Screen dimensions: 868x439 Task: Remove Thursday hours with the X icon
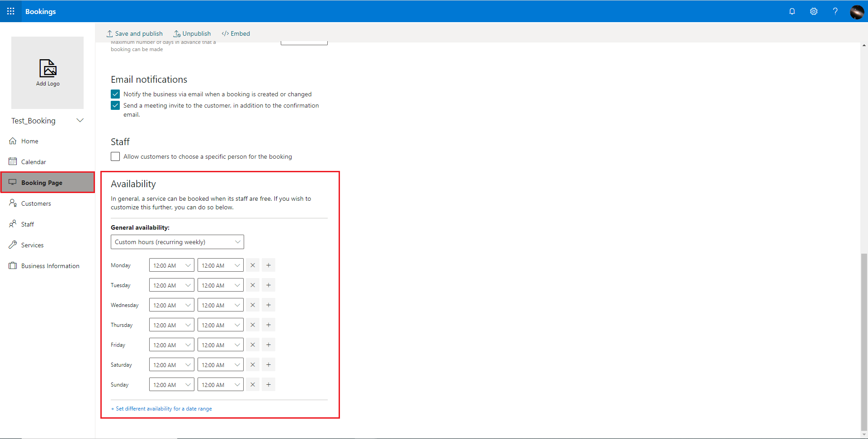(253, 325)
